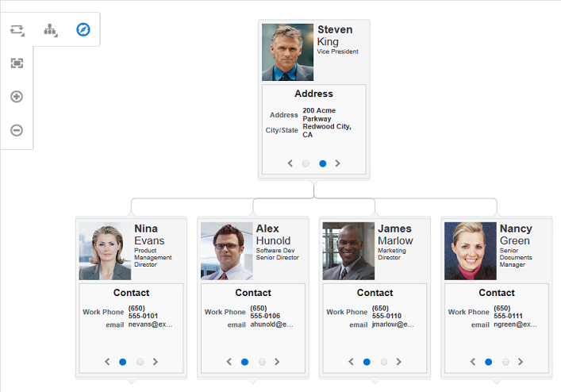Click the jmarlow email address

(393, 325)
